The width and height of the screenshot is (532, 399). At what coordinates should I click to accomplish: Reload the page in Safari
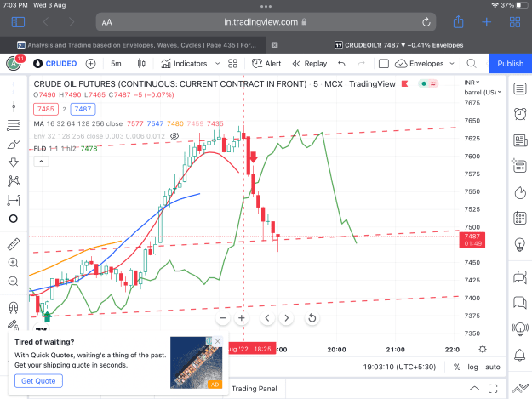coord(426,22)
